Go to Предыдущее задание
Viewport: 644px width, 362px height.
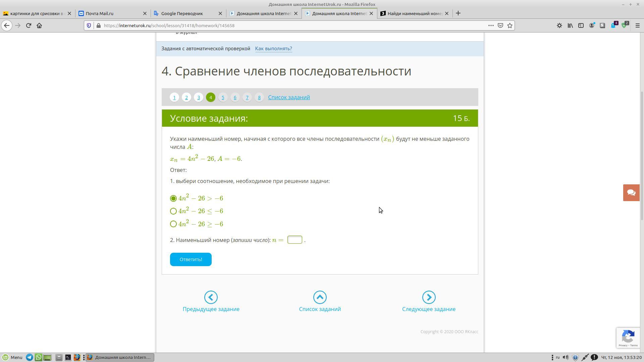(211, 302)
